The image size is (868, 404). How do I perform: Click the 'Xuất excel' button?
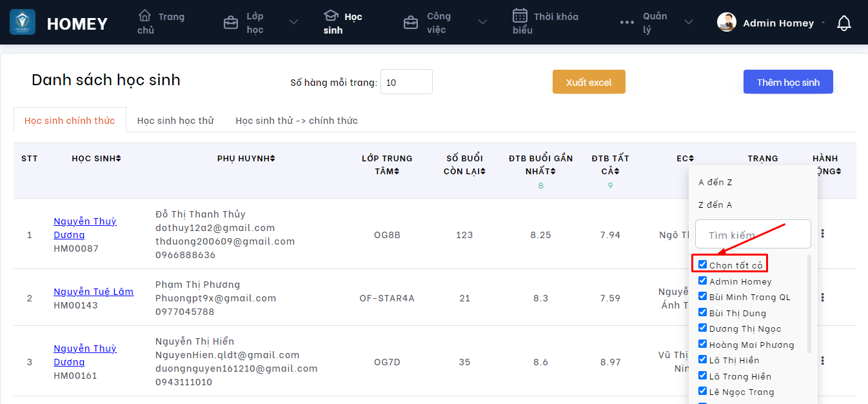pyautogui.click(x=589, y=82)
